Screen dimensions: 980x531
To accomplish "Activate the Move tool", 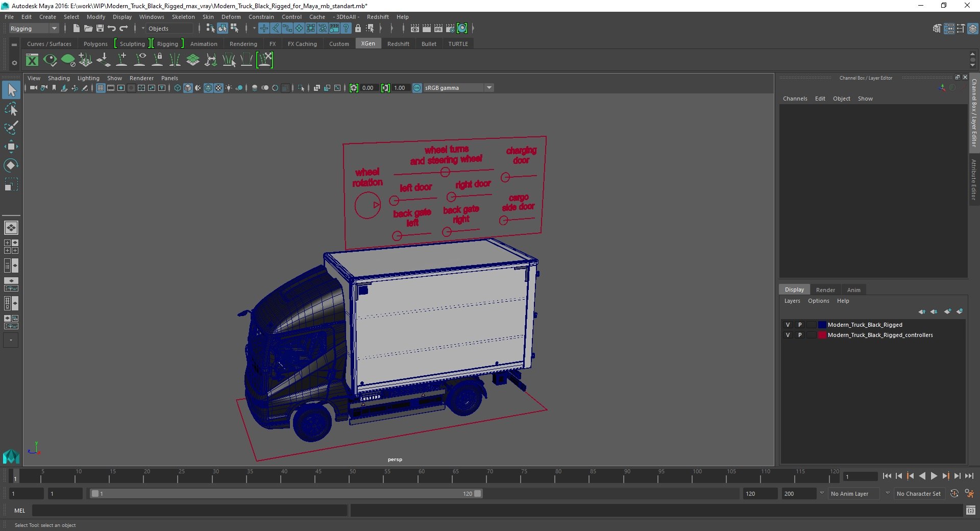I will point(11,147).
